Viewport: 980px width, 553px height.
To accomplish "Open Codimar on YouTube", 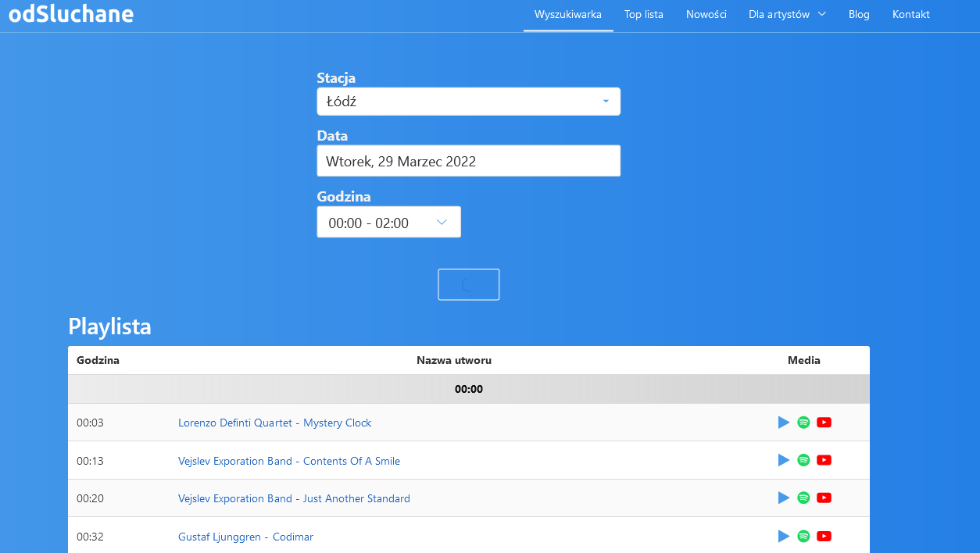I will tap(824, 536).
